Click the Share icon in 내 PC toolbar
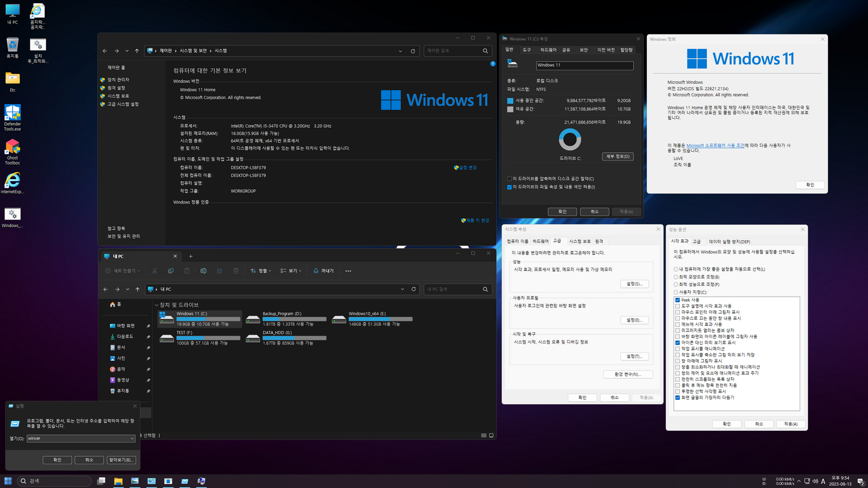This screenshot has width=868, height=488. click(220, 271)
